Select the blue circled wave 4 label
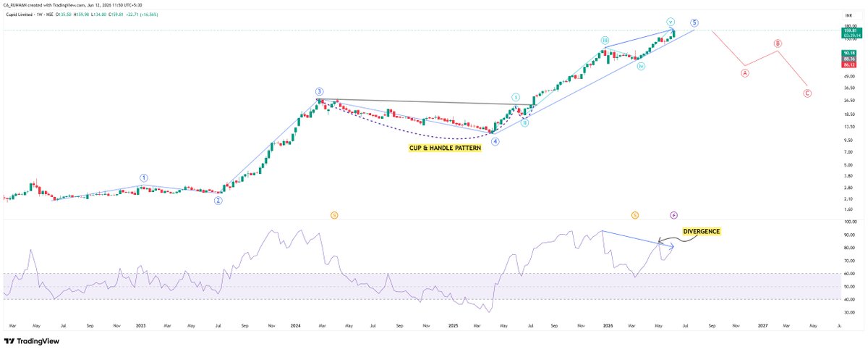 tap(495, 142)
